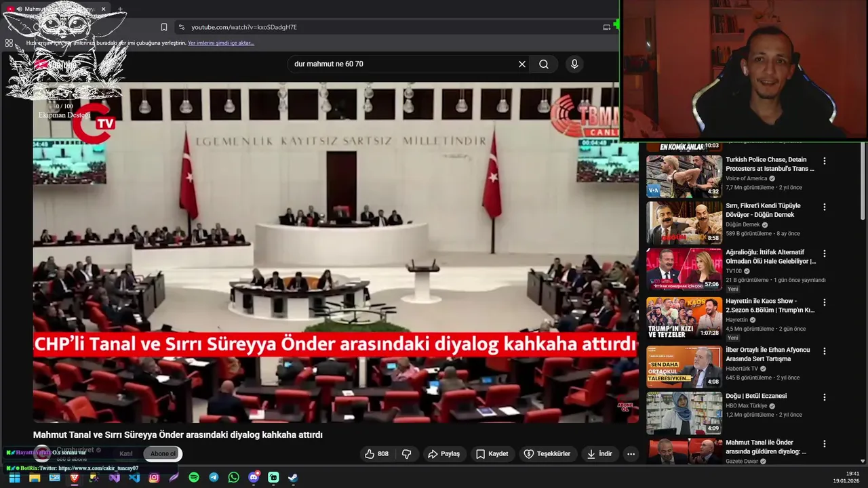Click the main video player area
The image size is (868, 488).
(336, 252)
